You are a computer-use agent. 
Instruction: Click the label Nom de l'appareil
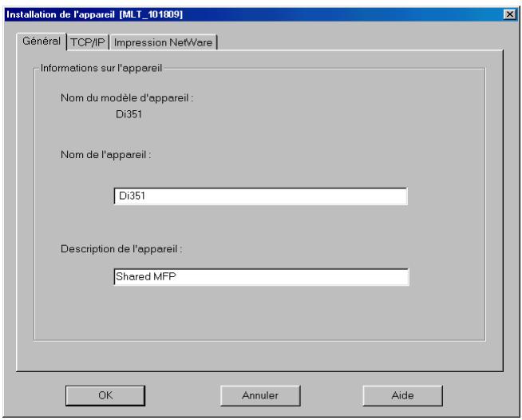pos(106,155)
